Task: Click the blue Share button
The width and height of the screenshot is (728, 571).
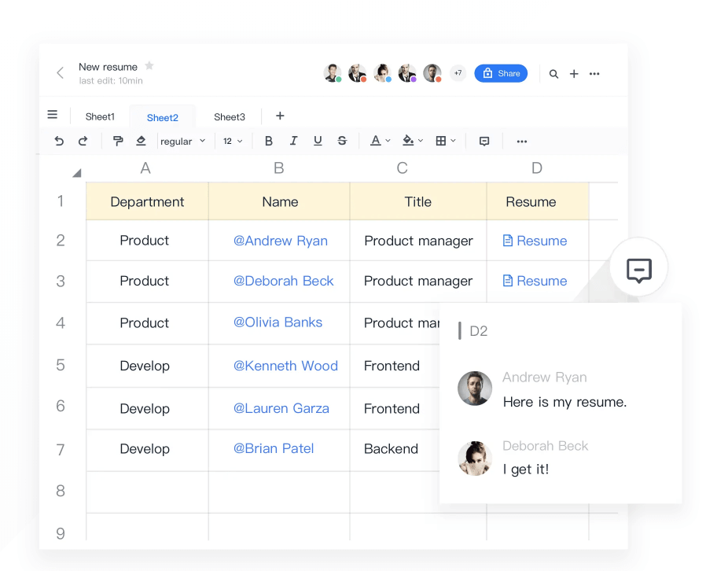Action: (x=501, y=73)
